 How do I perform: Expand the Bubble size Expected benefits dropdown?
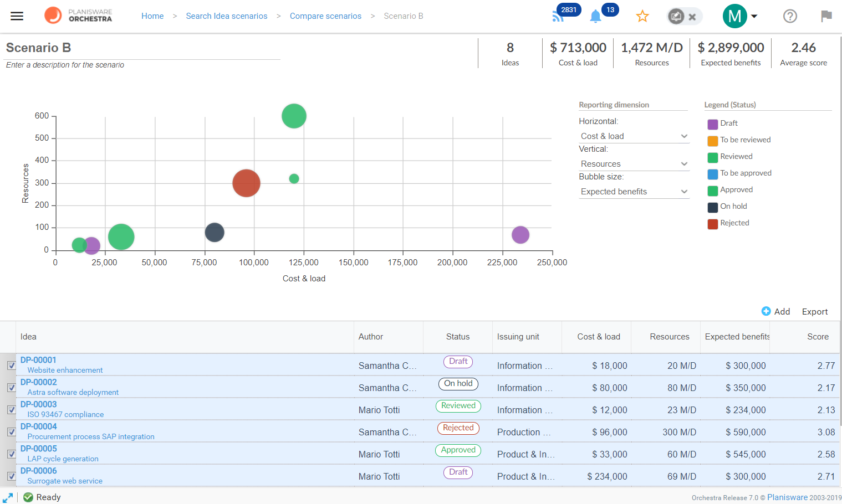coord(634,192)
